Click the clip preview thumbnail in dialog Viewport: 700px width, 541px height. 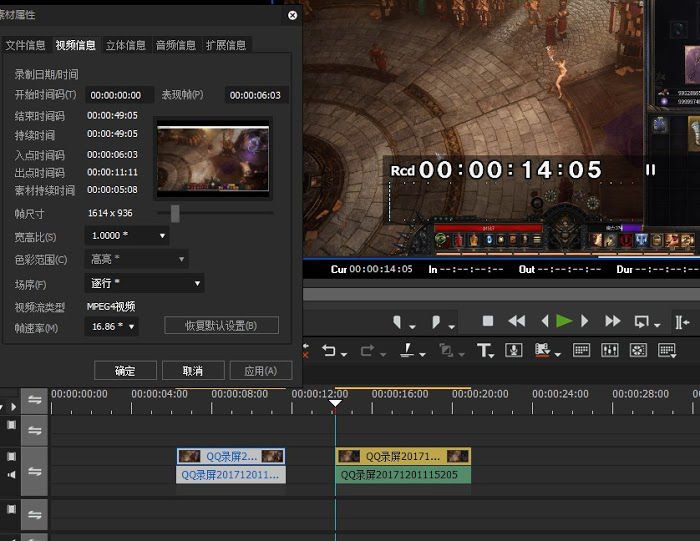click(x=213, y=158)
